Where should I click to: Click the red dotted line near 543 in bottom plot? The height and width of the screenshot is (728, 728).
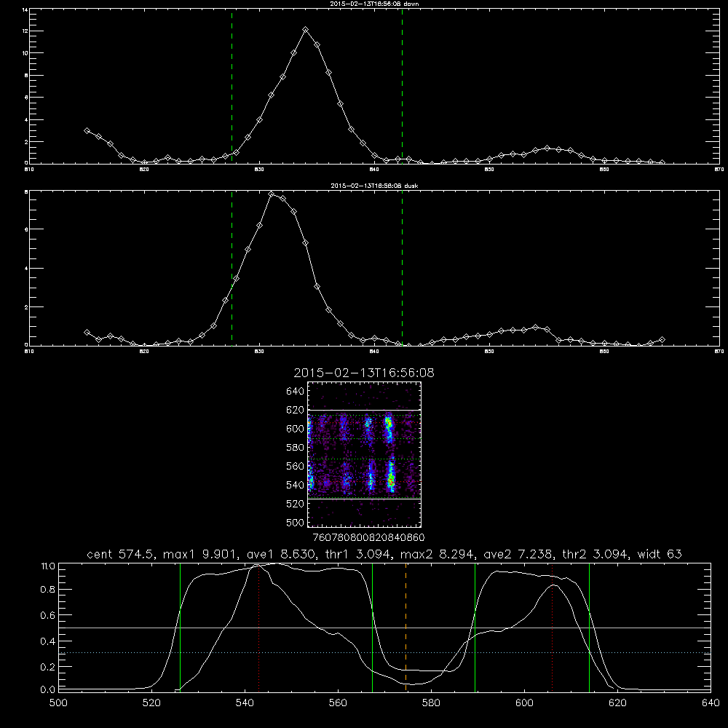pos(259,627)
